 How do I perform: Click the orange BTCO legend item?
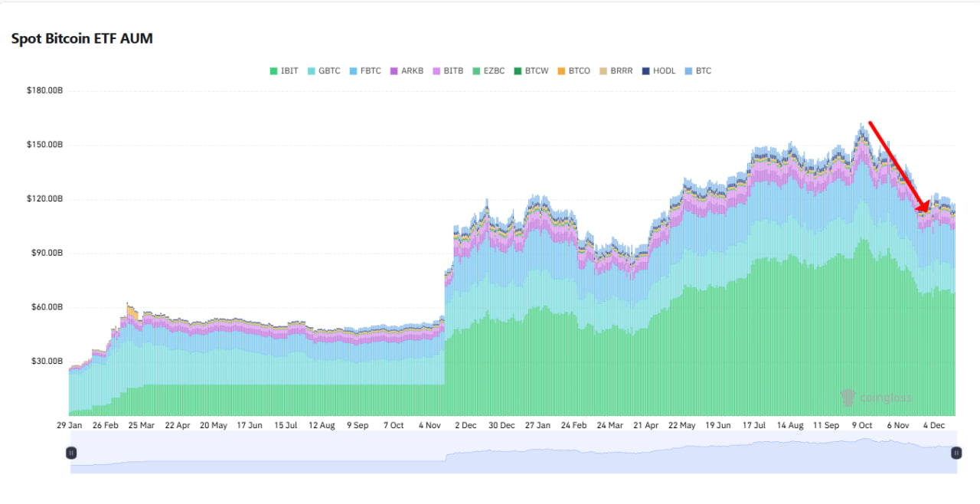point(573,71)
